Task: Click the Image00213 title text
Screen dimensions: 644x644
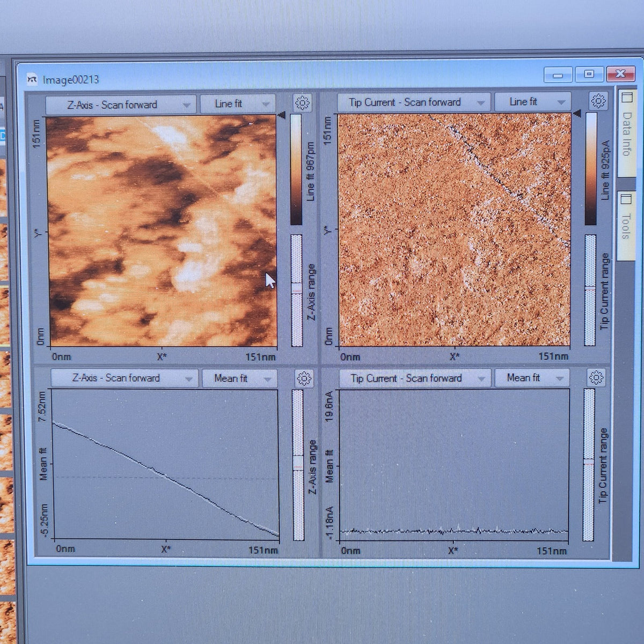Action: (x=71, y=80)
